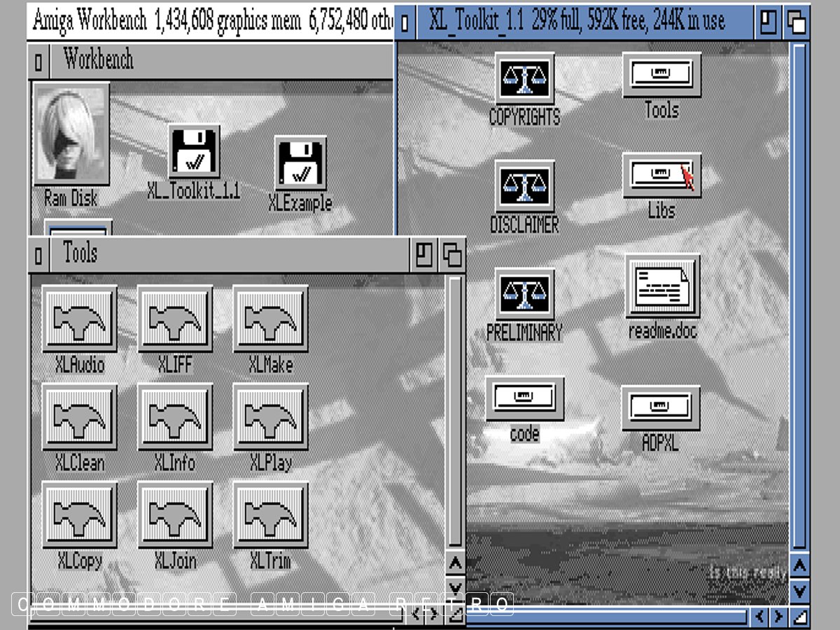
Task: Click the Tools window zoom gadget
Action: click(424, 255)
